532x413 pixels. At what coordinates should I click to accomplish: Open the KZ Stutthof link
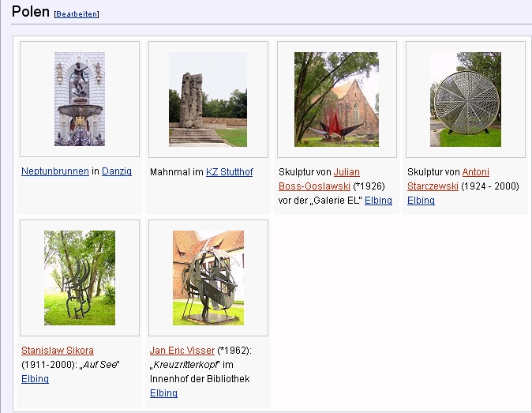tap(229, 171)
